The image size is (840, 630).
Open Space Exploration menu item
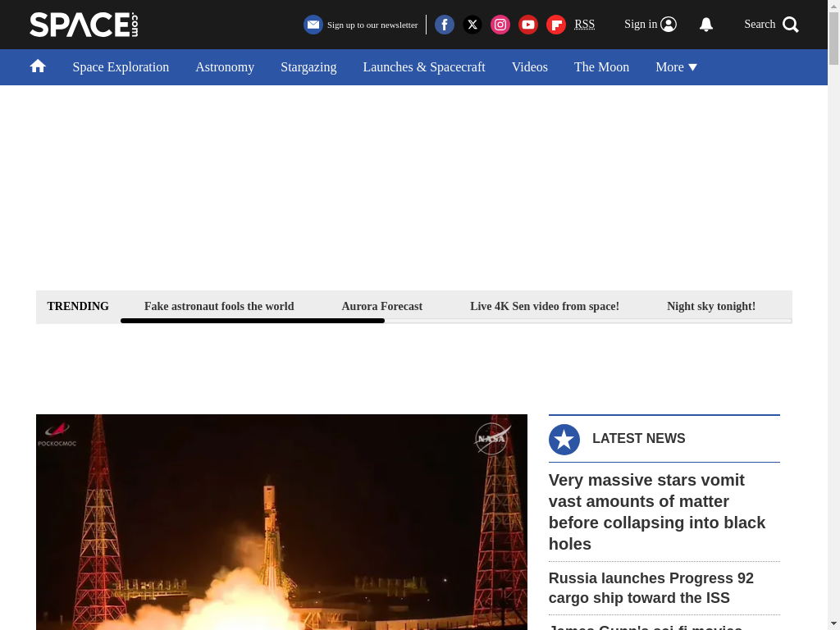121,67
